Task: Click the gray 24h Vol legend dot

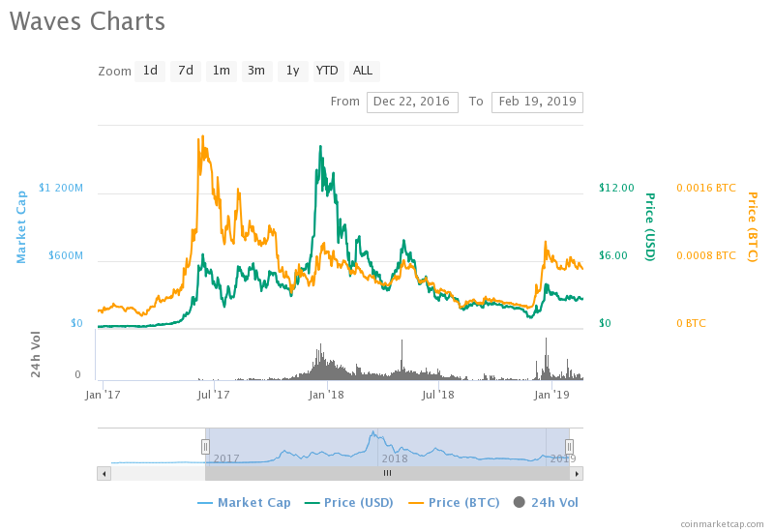Action: coord(519,502)
